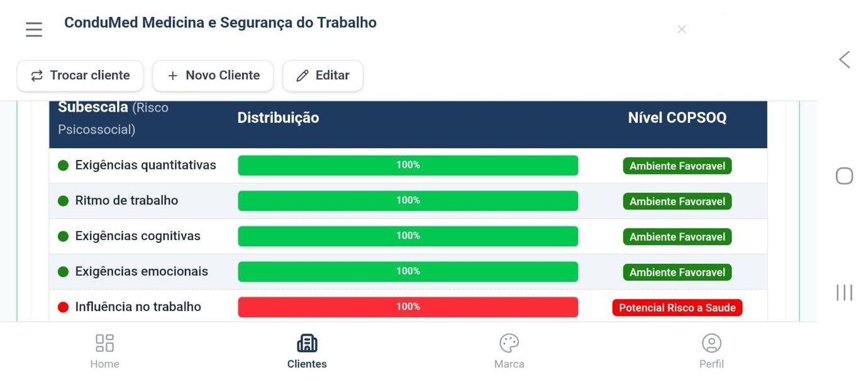Click the Trocar cliente button
The image size is (868, 381).
80,76
